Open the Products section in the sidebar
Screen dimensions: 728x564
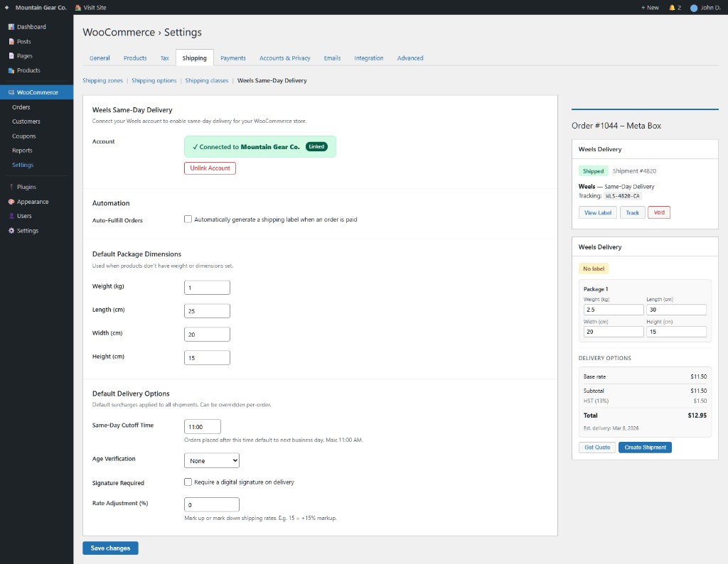click(x=29, y=70)
